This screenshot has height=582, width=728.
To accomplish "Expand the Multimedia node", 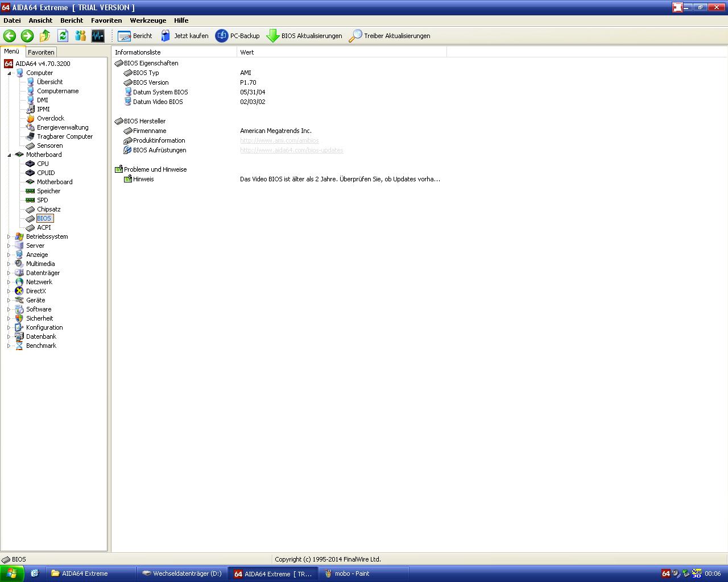I will [9, 264].
